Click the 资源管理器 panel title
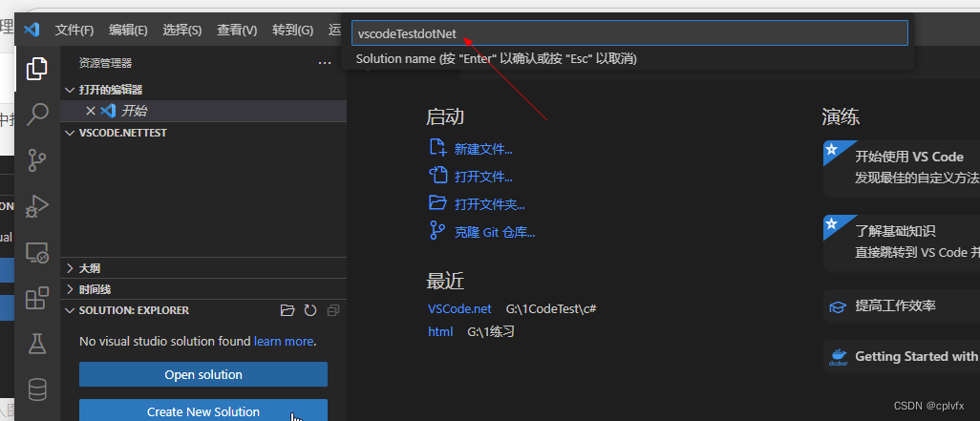Viewport: 980px width, 421px height. click(106, 63)
